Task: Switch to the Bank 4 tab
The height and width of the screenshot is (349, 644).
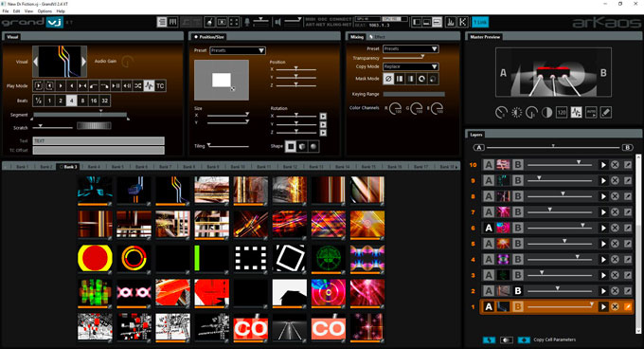Action: 93,167
